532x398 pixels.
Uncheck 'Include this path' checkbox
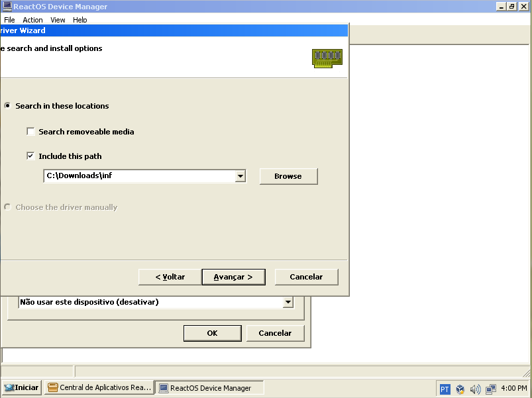(30, 156)
